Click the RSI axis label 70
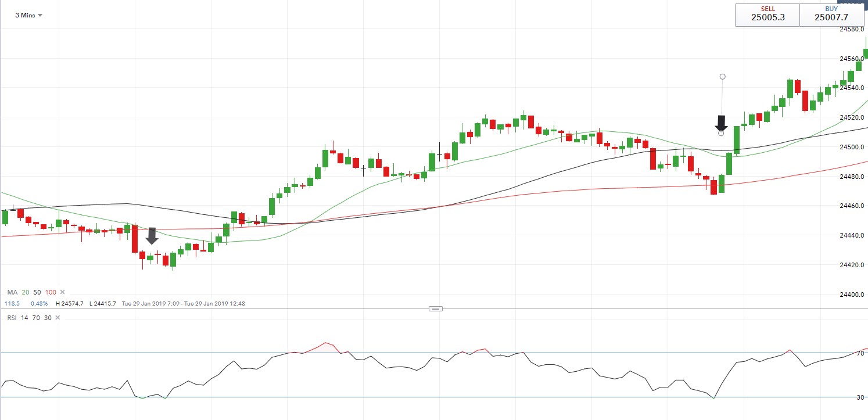868x420 pixels. [860, 353]
